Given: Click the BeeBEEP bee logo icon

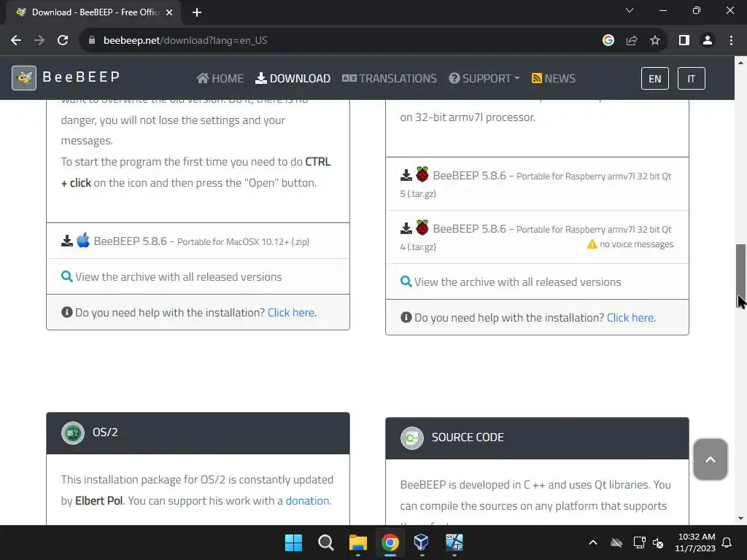Looking at the screenshot, I should point(24,77).
